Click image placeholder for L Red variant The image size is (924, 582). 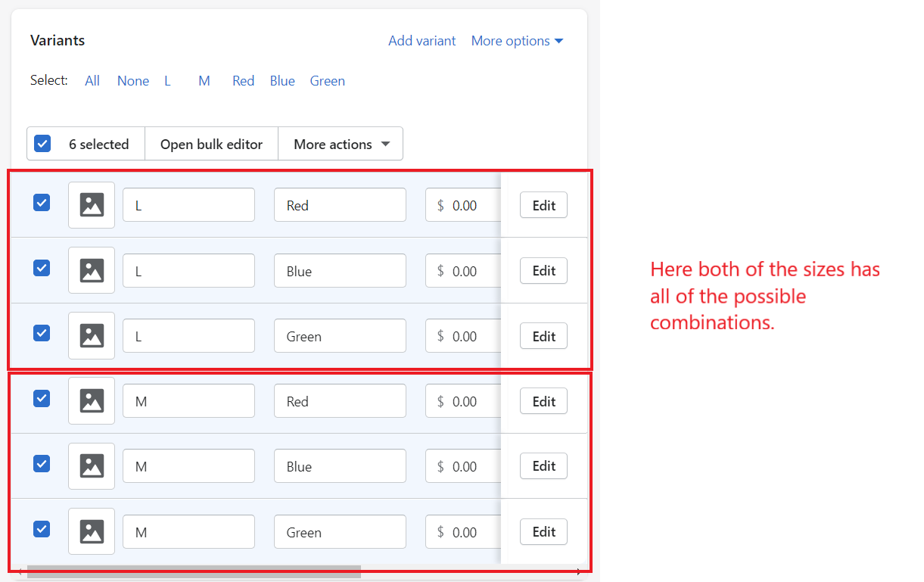(x=92, y=205)
